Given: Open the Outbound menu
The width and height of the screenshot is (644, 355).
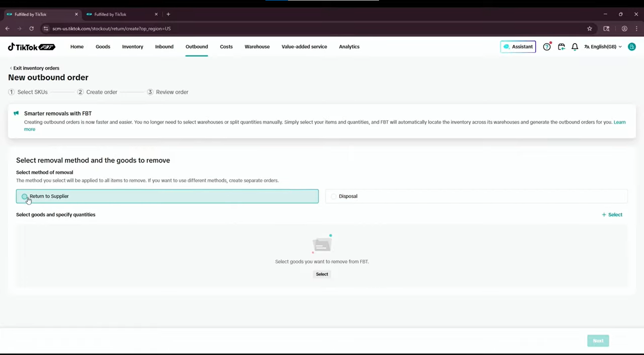Looking at the screenshot, I should pos(197,47).
